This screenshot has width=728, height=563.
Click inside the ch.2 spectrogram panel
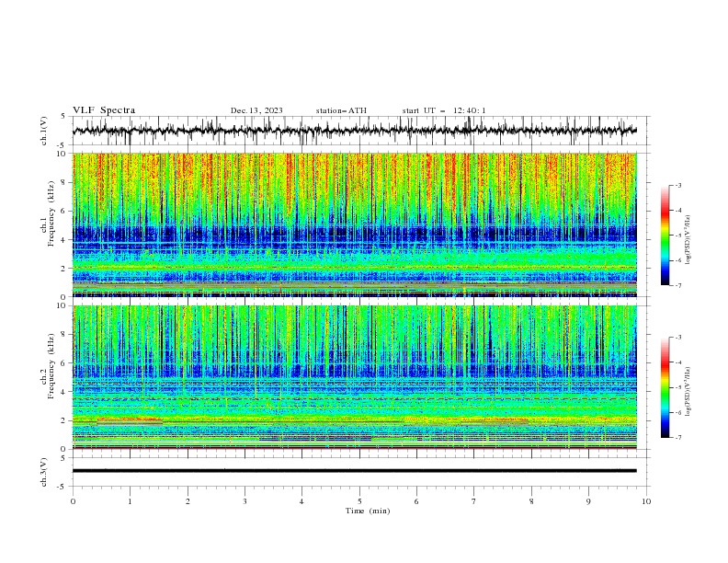(354, 377)
